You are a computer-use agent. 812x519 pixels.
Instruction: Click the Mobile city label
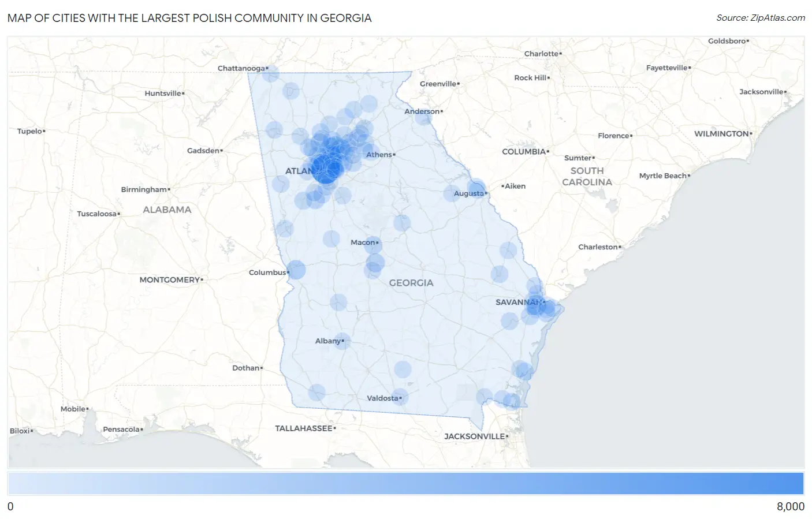point(73,409)
